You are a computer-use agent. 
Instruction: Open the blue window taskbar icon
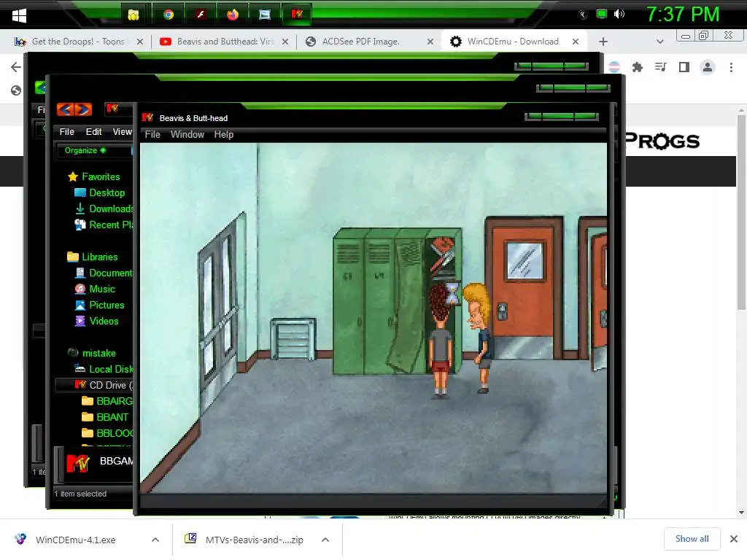tap(265, 15)
